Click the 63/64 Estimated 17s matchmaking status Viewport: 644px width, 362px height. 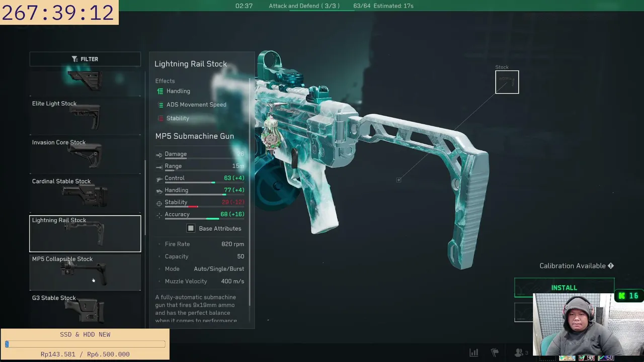click(x=383, y=6)
